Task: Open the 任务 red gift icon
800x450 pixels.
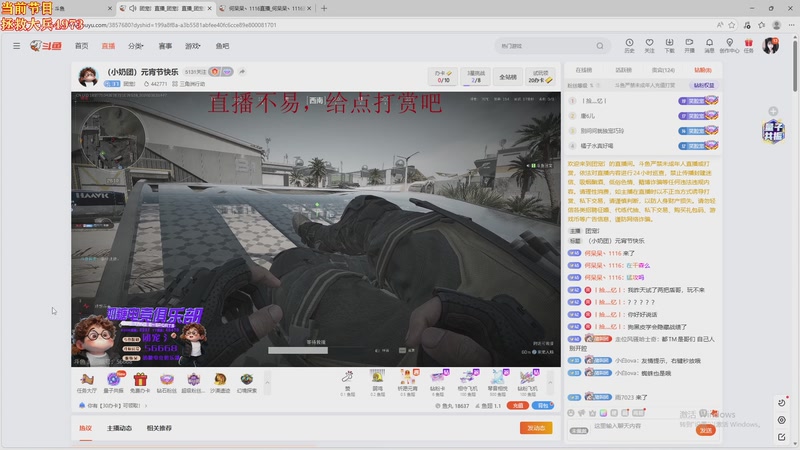Action: point(748,45)
